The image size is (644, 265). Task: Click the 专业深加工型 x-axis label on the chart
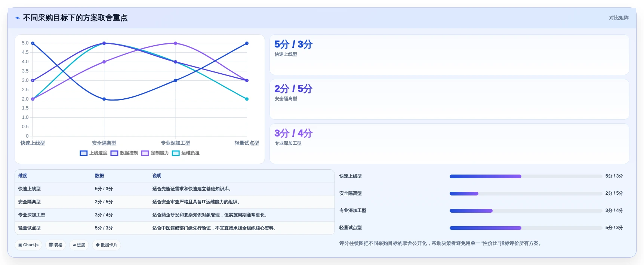(176, 143)
